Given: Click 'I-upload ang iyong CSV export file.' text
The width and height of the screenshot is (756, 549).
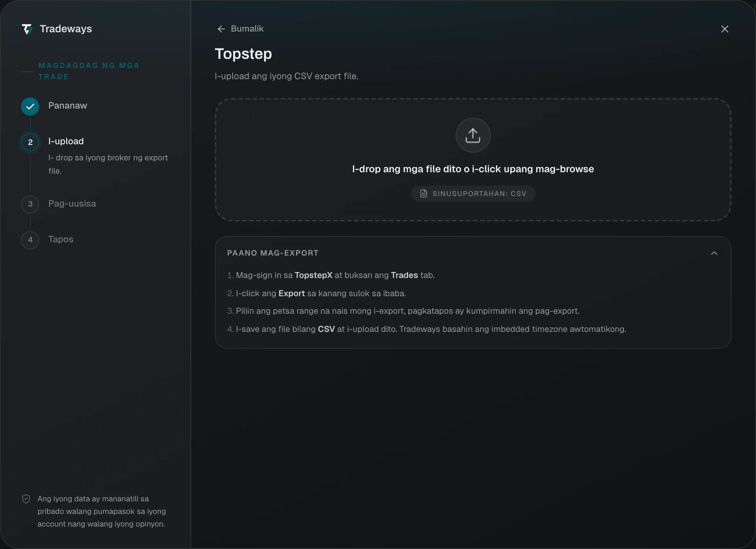Looking at the screenshot, I should [287, 76].
